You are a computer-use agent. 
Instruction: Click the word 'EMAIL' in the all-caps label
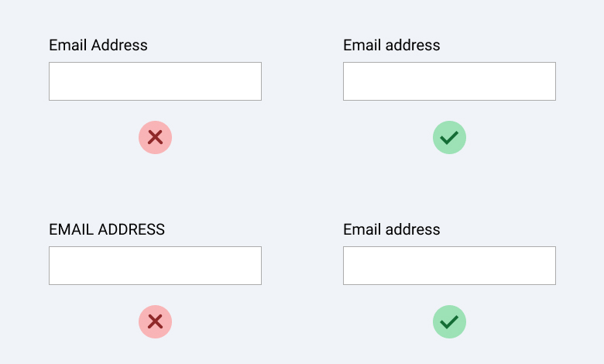click(x=71, y=229)
